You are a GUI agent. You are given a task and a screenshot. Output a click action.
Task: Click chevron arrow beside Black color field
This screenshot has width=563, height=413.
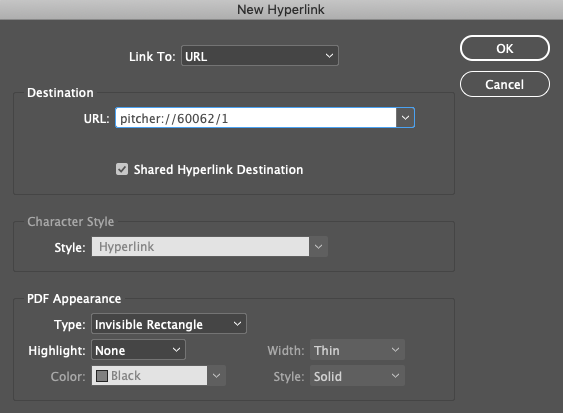[x=217, y=376]
